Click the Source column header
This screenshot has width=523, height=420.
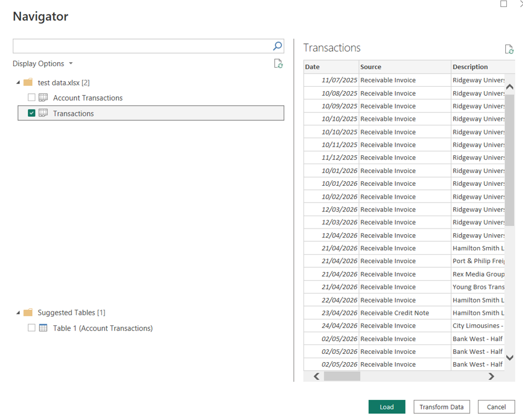(405, 67)
